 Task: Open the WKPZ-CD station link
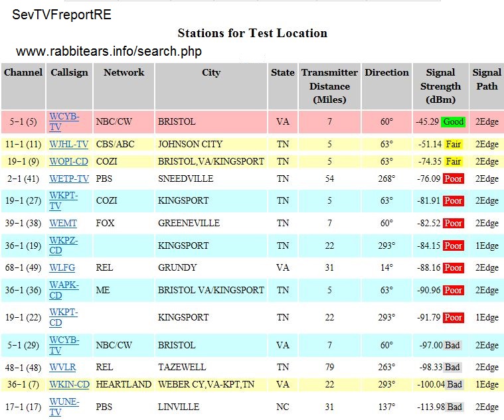(x=64, y=245)
